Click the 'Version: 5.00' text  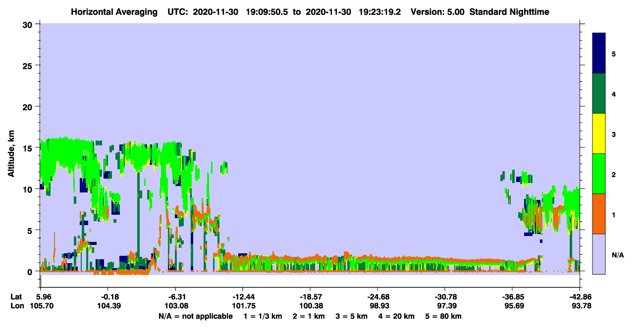click(438, 12)
